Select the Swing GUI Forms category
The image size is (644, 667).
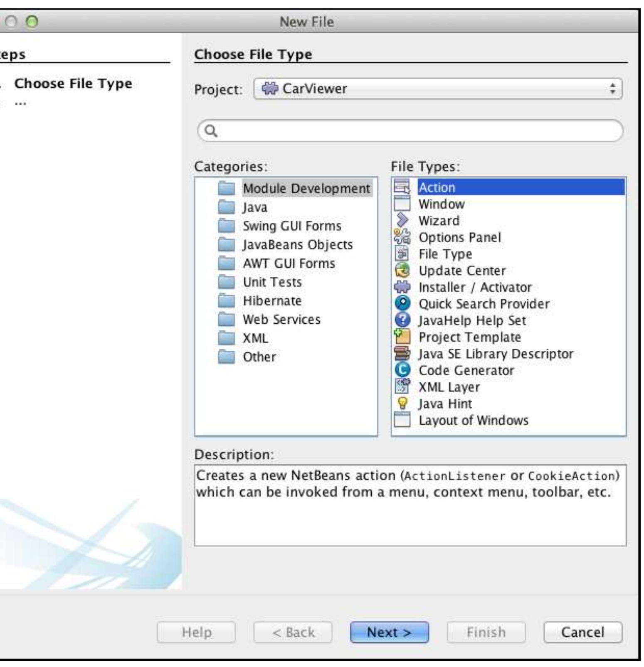[x=292, y=226]
